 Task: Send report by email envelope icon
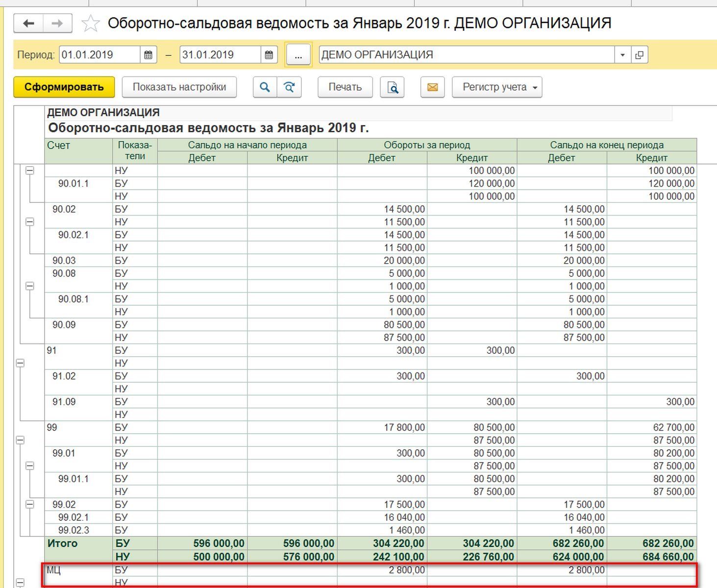tap(432, 87)
